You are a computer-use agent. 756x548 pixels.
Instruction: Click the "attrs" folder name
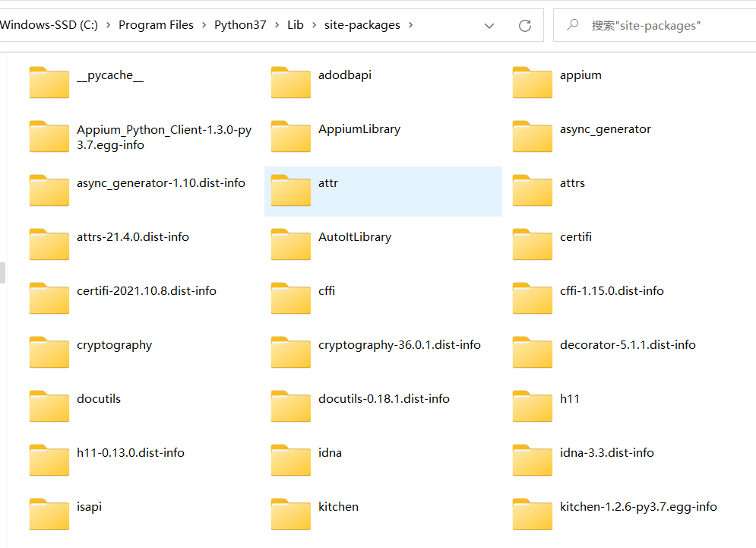coord(572,183)
